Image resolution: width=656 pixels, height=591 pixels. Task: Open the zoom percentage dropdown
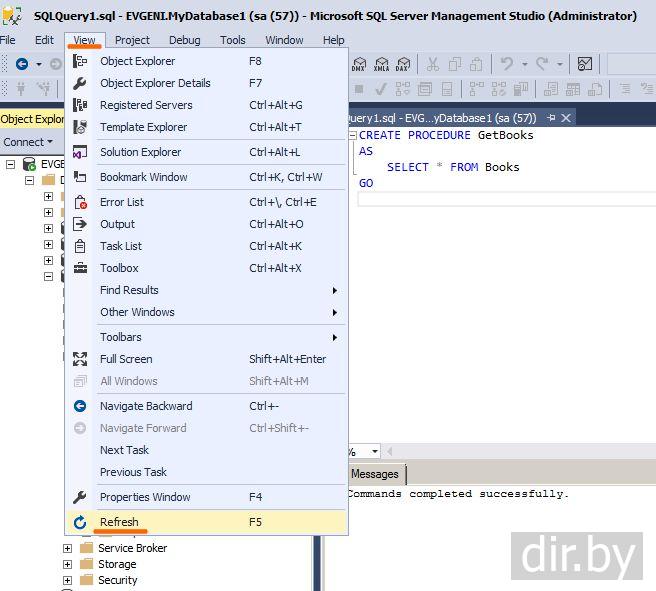(375, 451)
